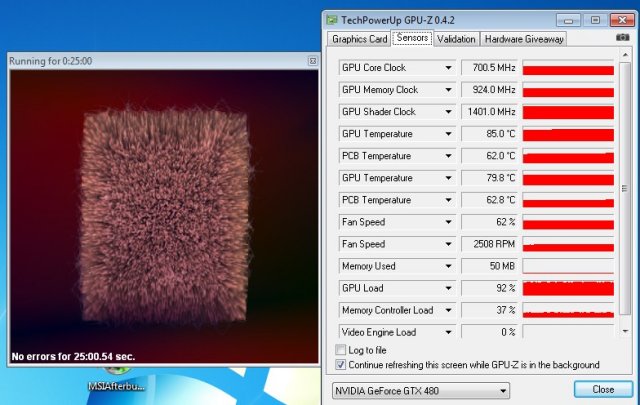Click the 85.0 °C value field
The height and width of the screenshot is (405, 640).
[x=489, y=134]
